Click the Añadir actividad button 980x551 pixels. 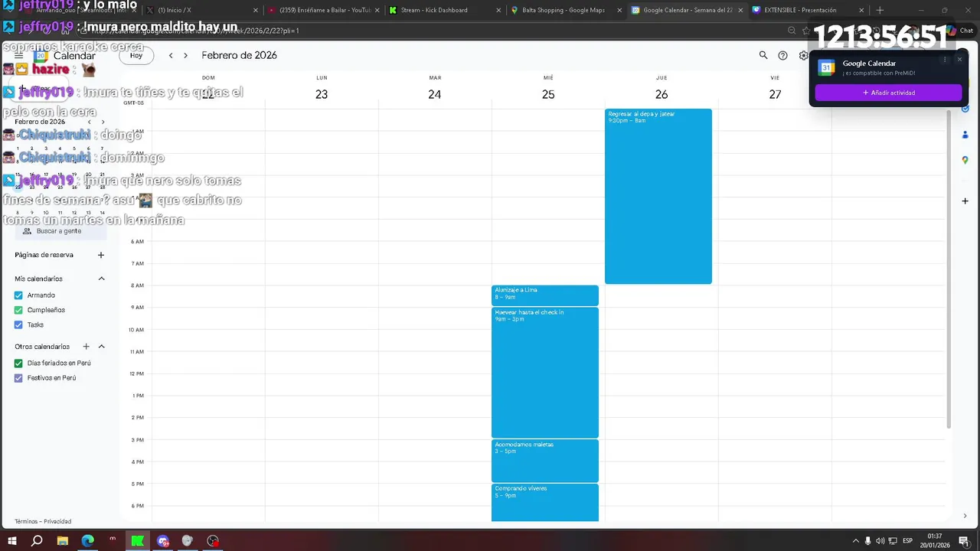point(888,93)
